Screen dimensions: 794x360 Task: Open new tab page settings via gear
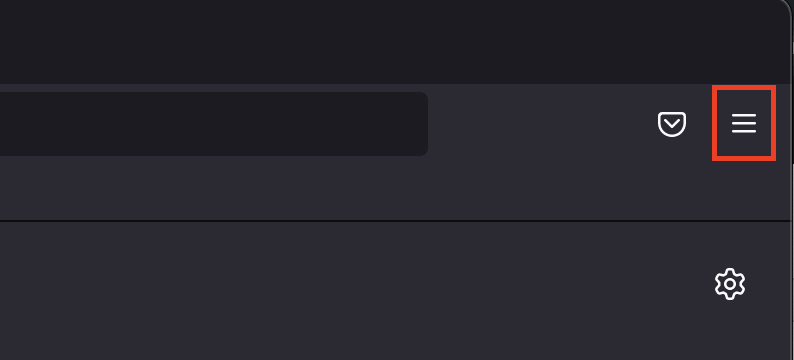(730, 284)
